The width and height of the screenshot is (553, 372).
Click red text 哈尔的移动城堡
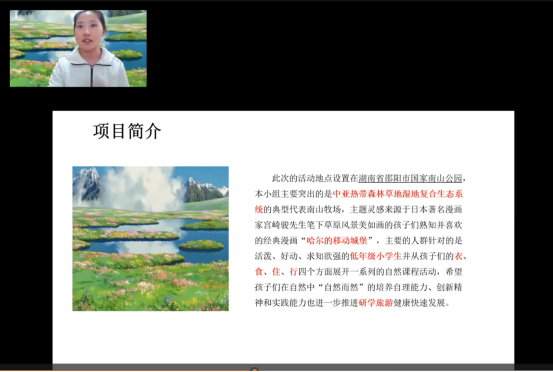(337, 240)
